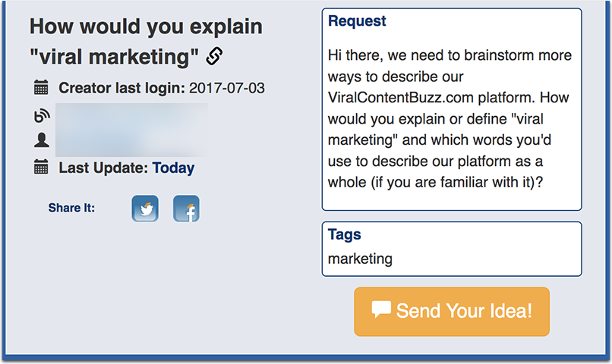The image size is (612, 364).
Task: Click the Request heading
Action: pos(357,20)
